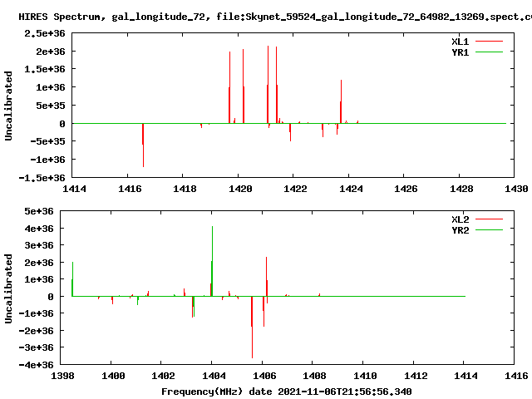The height and width of the screenshot is (399, 532).
Task: Click the 2.5e+36 y-axis tick label
Action: pos(44,33)
